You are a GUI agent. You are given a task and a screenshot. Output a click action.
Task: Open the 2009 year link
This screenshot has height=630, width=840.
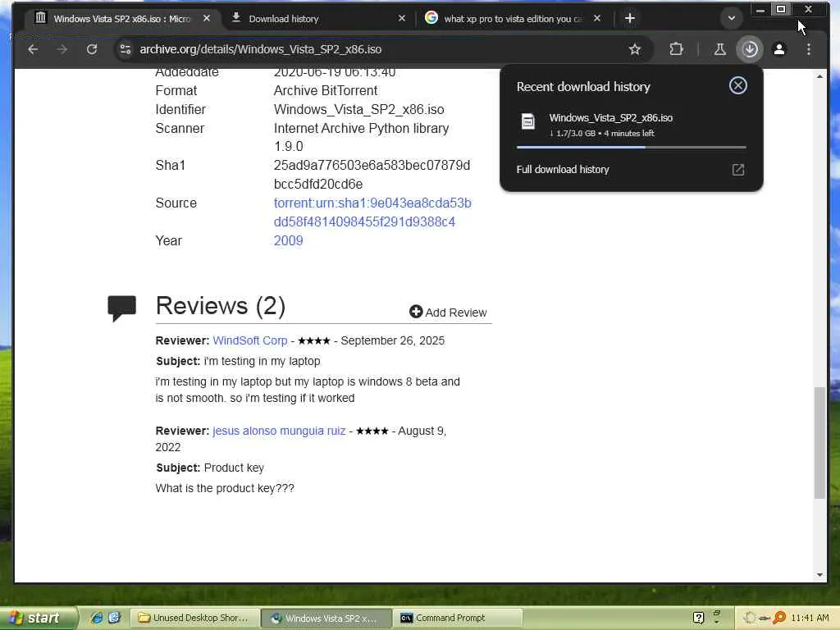[288, 240]
